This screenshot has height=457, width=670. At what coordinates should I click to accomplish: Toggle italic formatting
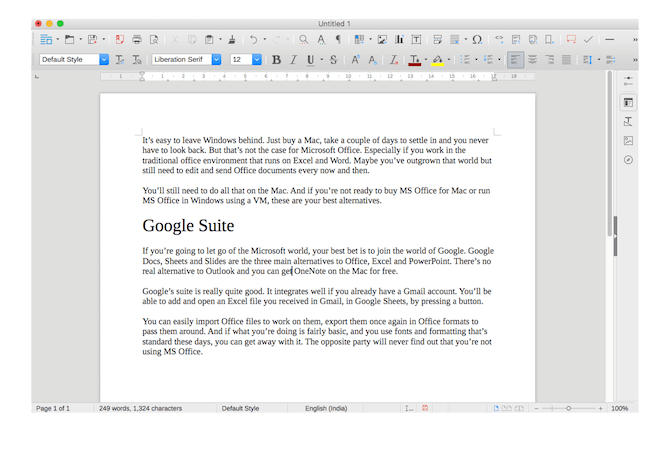coord(294,60)
